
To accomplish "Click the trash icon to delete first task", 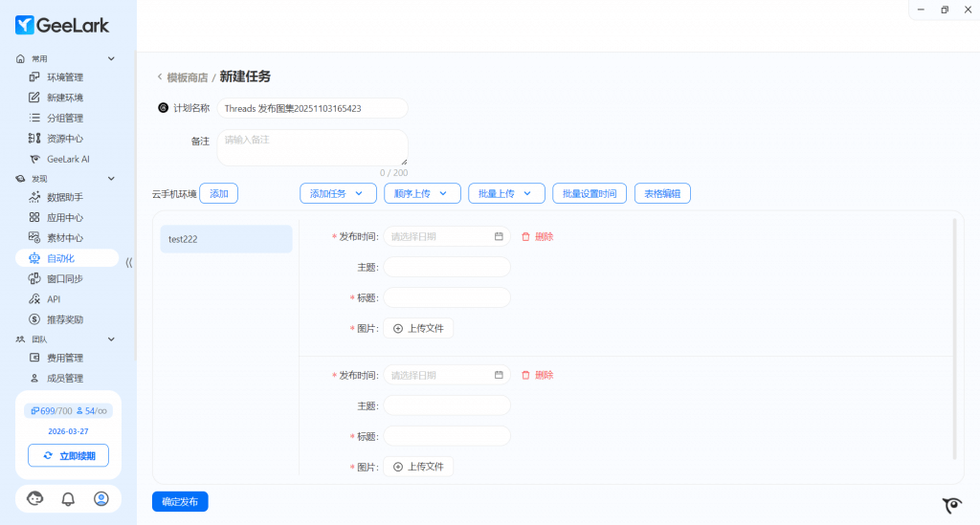I will pos(525,236).
